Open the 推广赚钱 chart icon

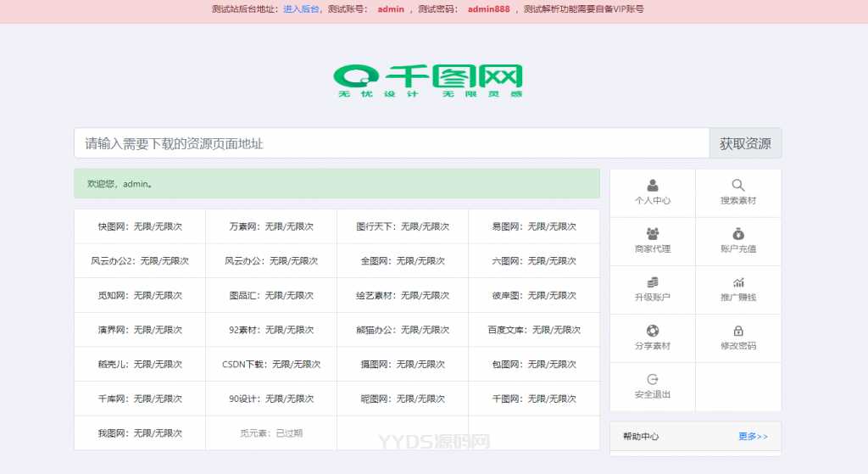tap(738, 282)
